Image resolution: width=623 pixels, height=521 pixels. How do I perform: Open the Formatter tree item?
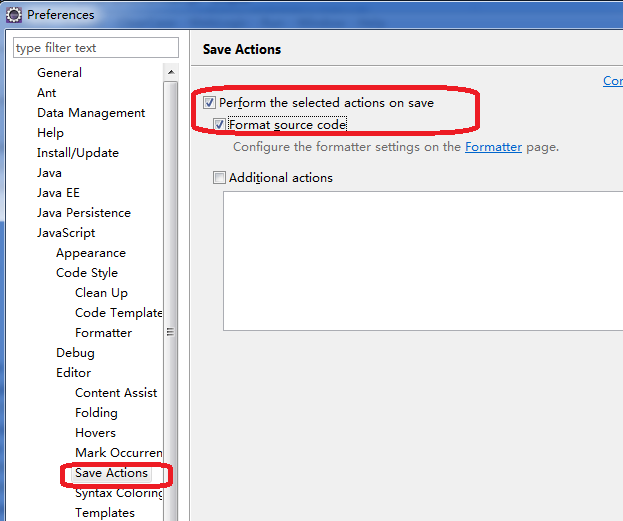[103, 333]
